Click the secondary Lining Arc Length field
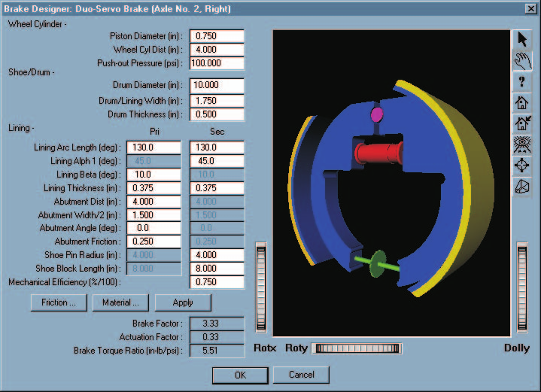Viewport: 541px width, 392px height. (217, 147)
